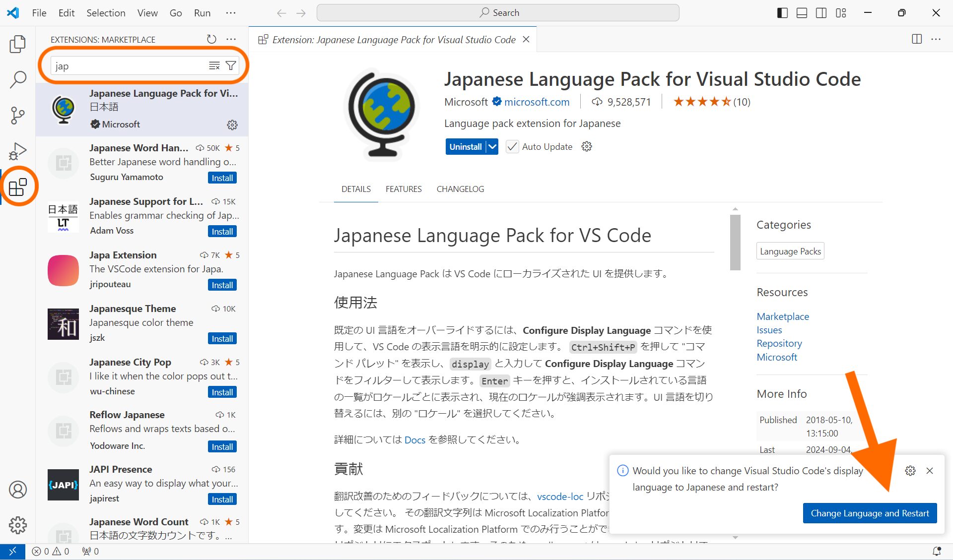The image size is (953, 560).
Task: Click the details pane vertical scrollbar
Action: [735, 243]
